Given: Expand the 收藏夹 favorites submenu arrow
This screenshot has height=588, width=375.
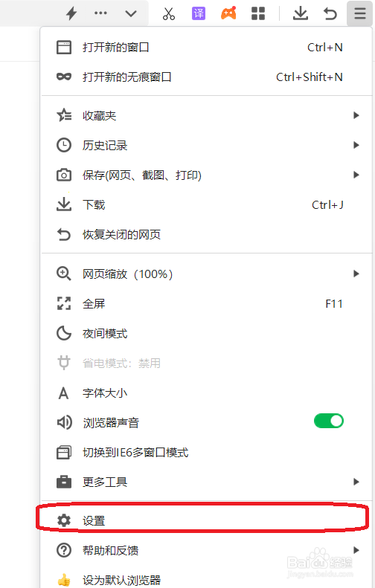Looking at the screenshot, I should tap(356, 115).
